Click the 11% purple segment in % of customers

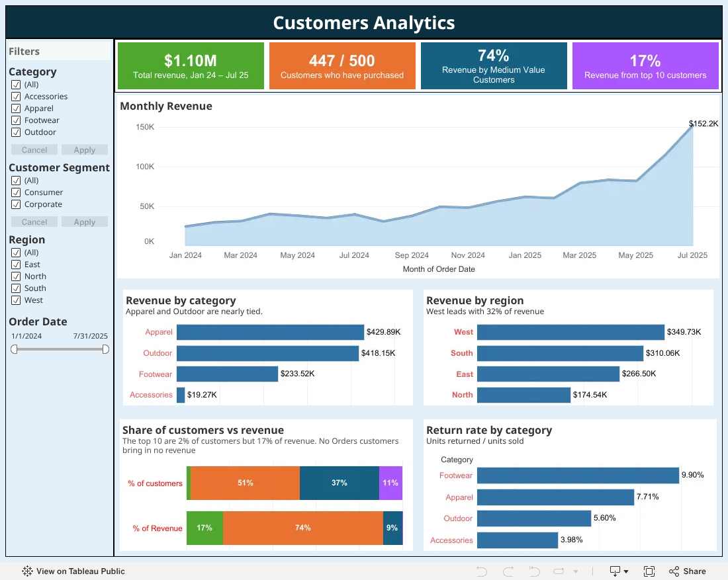(x=391, y=483)
